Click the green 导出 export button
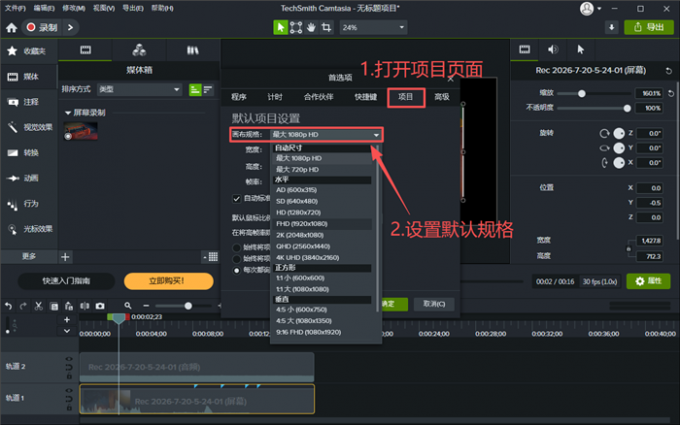The image size is (680, 425). click(x=649, y=27)
